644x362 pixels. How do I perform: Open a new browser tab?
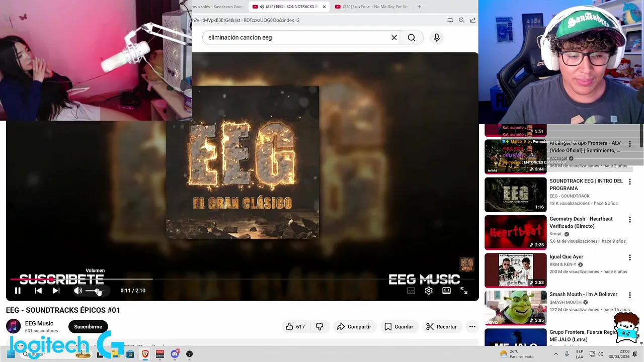point(419,7)
